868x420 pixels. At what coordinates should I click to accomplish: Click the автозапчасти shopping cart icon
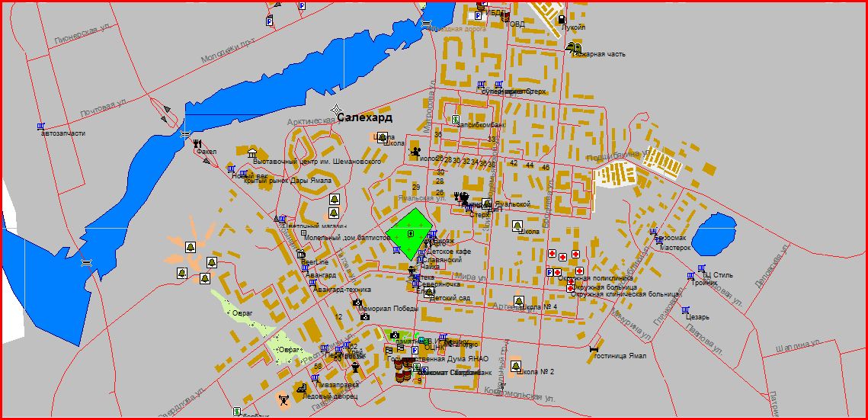[40, 126]
